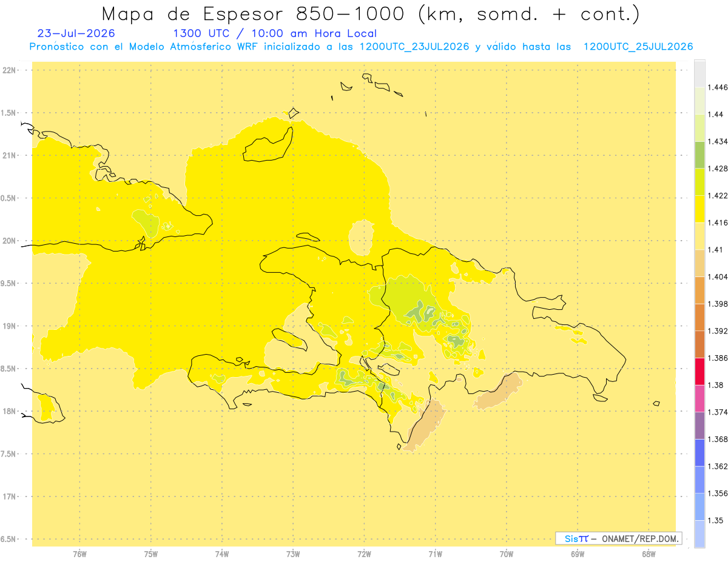Click the yellow-green legend swatch between 1.422 and 1.428
The image size is (728, 562).
699,182
